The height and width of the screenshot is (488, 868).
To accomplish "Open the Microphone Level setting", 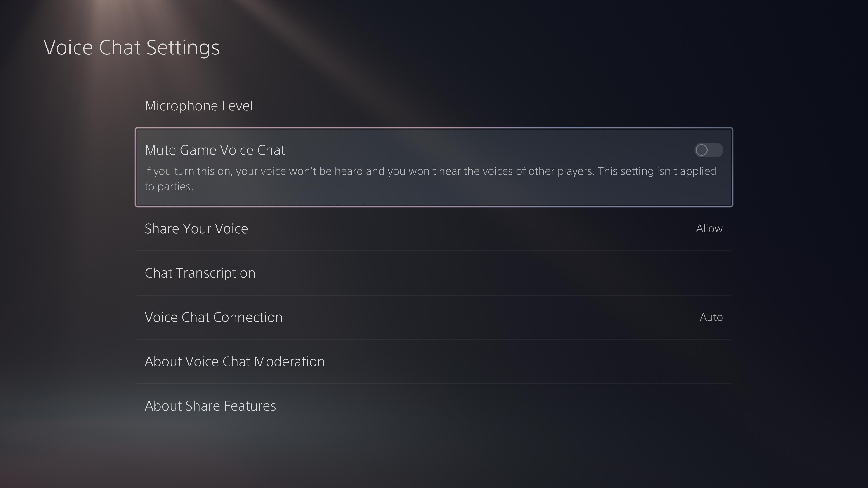I will (x=198, y=106).
